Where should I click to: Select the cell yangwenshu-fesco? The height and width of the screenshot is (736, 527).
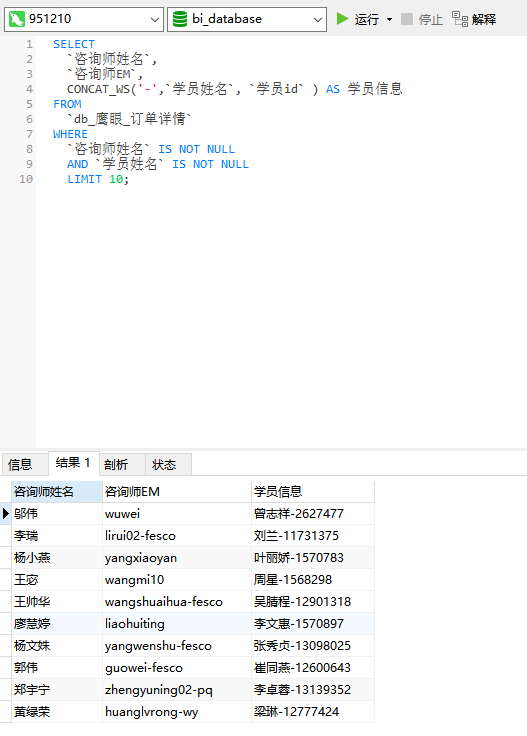pos(177,646)
